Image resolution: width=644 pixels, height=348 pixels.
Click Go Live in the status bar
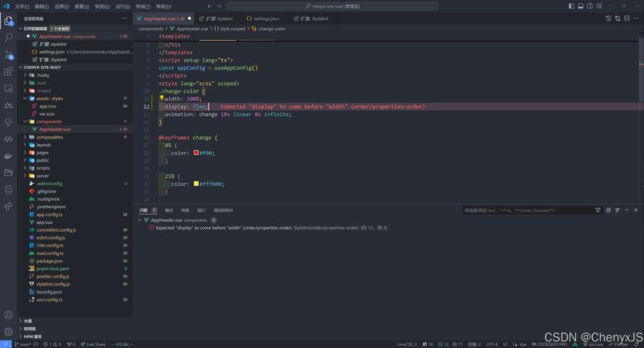[593, 344]
